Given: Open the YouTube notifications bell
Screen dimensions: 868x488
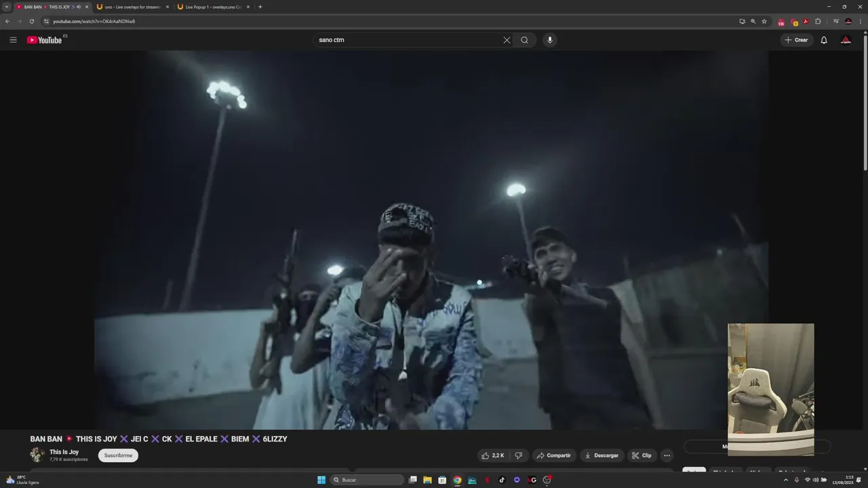Looking at the screenshot, I should 824,40.
